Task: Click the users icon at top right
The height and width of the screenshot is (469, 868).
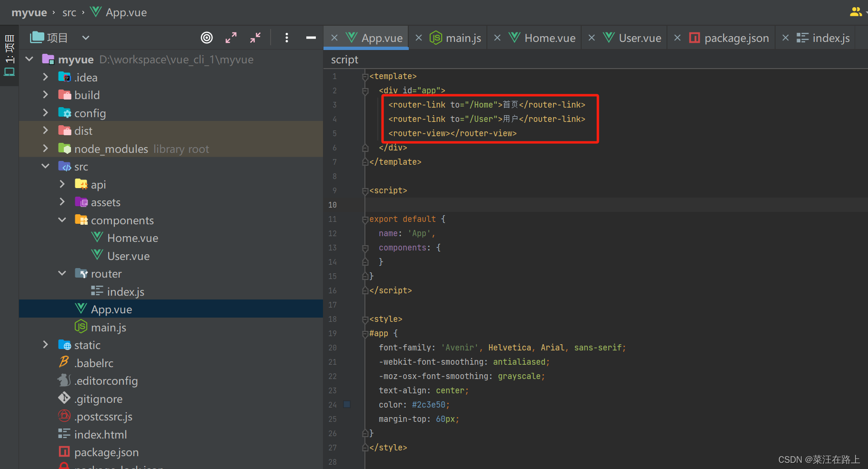Action: 856,12
